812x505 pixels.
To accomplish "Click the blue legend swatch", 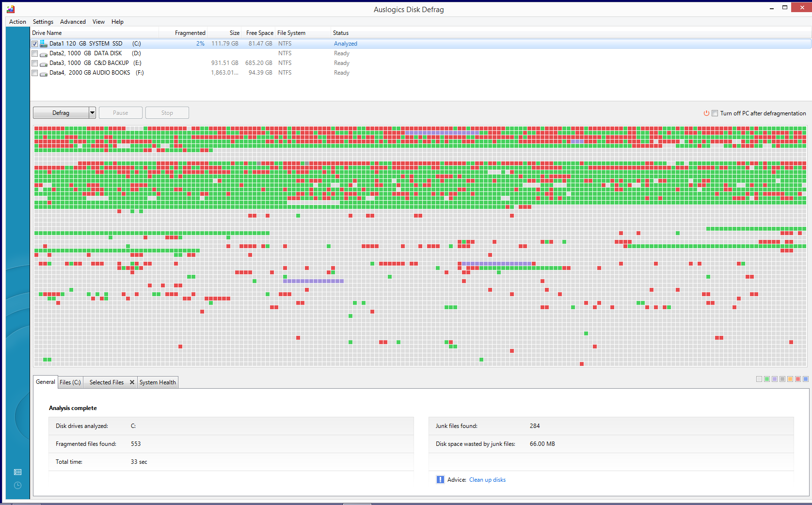I will [806, 379].
